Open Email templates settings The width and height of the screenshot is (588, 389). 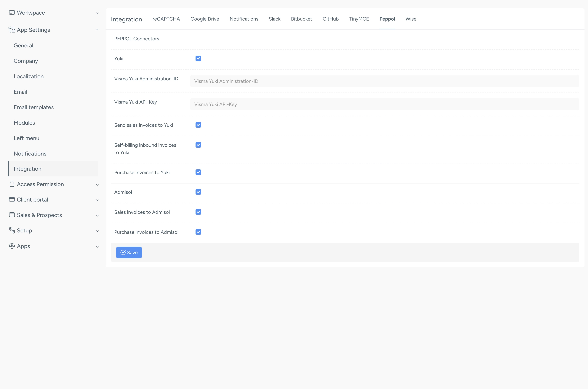tap(34, 107)
